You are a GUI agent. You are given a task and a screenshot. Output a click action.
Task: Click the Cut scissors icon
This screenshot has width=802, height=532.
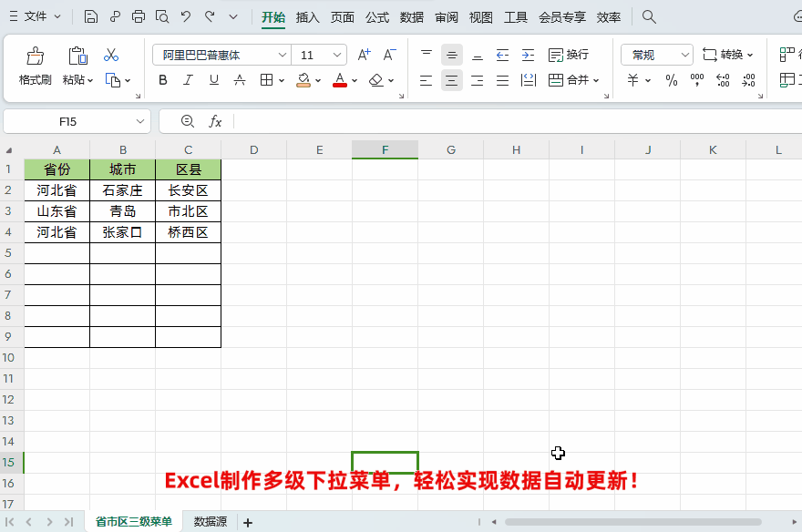tap(111, 55)
